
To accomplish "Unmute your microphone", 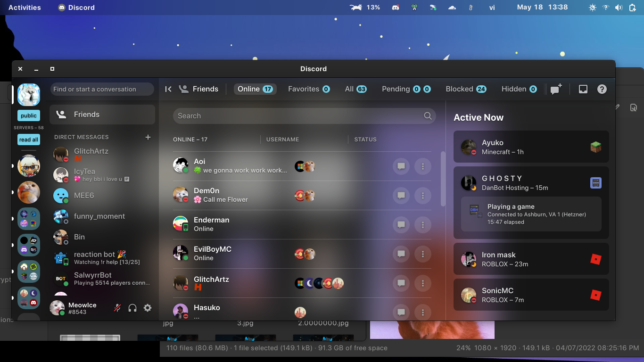I will (116, 308).
